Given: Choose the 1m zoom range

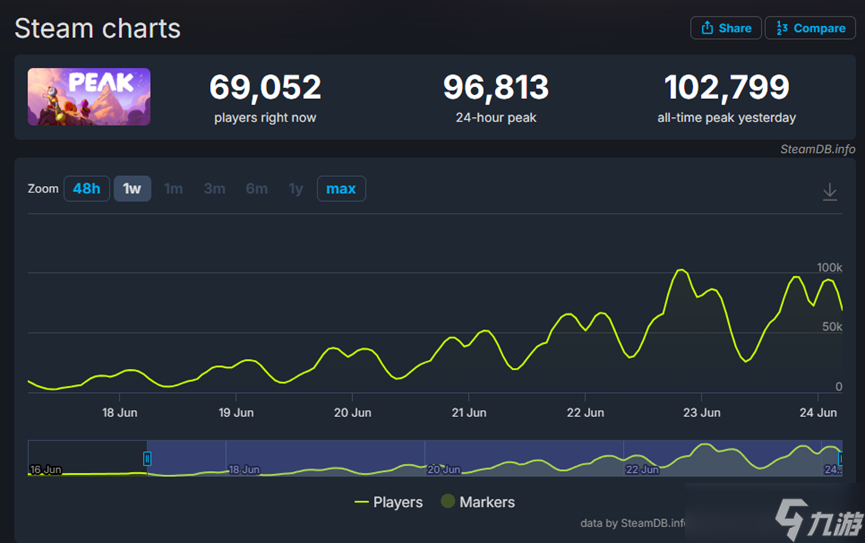Looking at the screenshot, I should 173,189.
